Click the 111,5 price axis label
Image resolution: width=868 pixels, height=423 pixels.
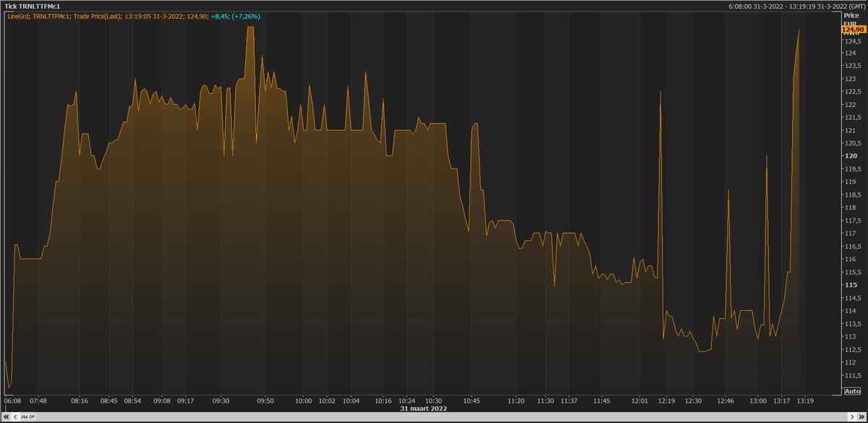point(854,375)
